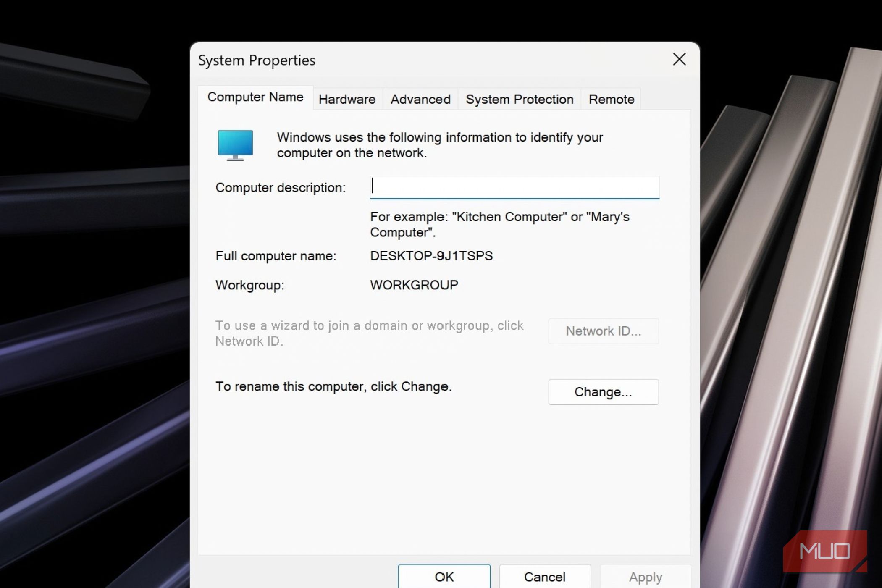Switch to the Hardware tab

pyautogui.click(x=347, y=99)
